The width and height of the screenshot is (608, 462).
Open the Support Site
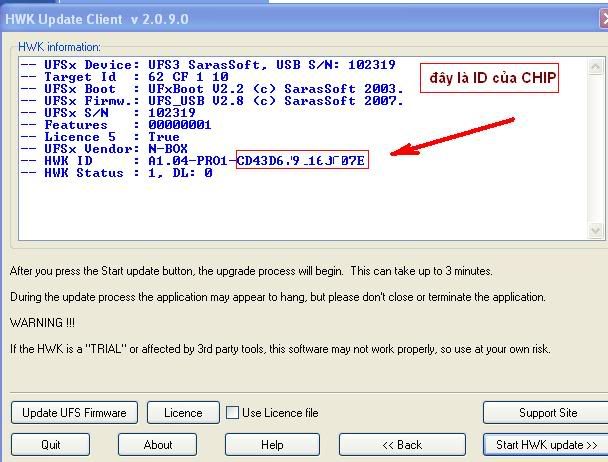click(x=547, y=413)
